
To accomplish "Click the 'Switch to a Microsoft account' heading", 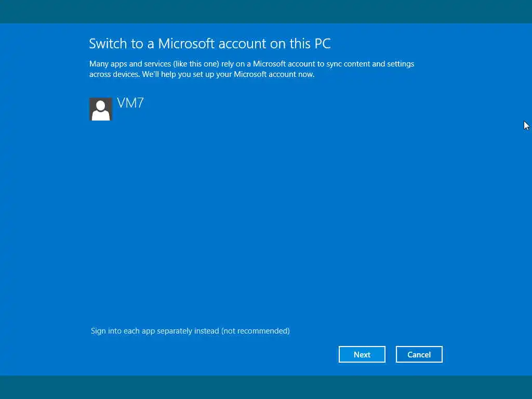I will [210, 44].
